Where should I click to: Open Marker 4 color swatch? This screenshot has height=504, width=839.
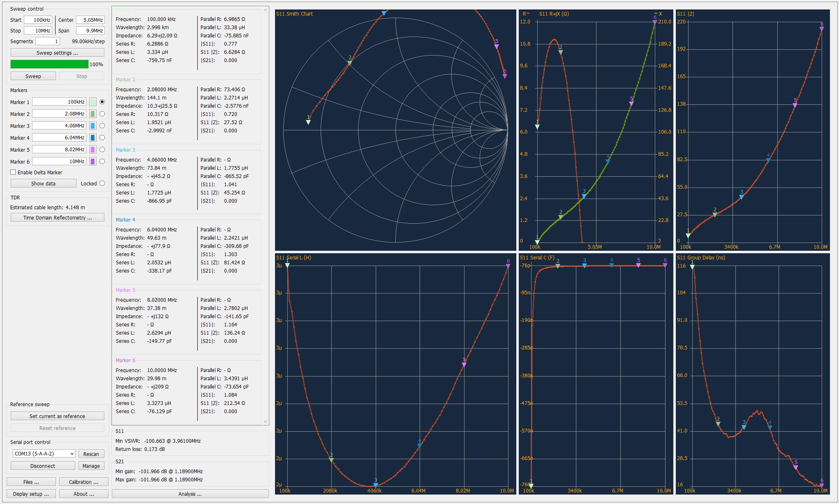(x=93, y=138)
